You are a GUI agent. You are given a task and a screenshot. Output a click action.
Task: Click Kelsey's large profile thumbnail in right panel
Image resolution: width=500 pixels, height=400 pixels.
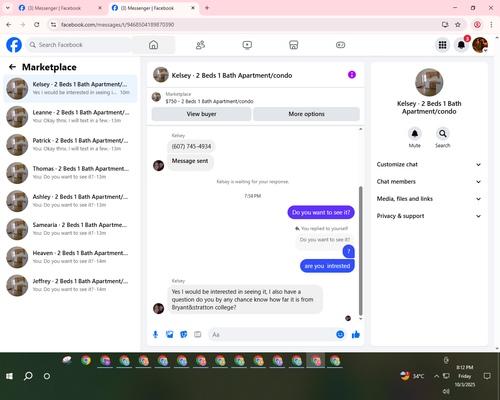[x=429, y=82]
